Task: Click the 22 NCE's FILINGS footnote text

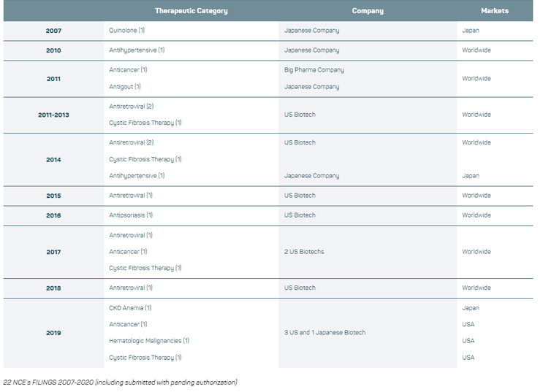Action: click(x=121, y=382)
